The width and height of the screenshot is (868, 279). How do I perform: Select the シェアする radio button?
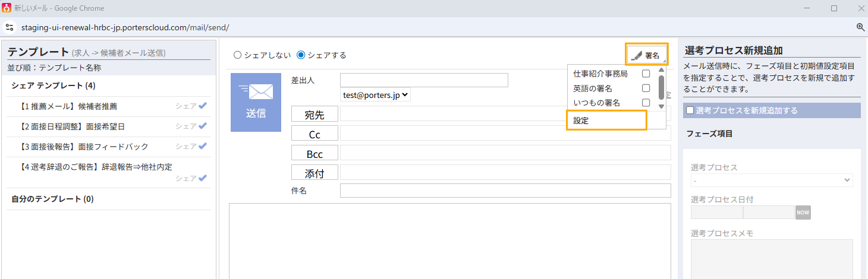tap(301, 55)
